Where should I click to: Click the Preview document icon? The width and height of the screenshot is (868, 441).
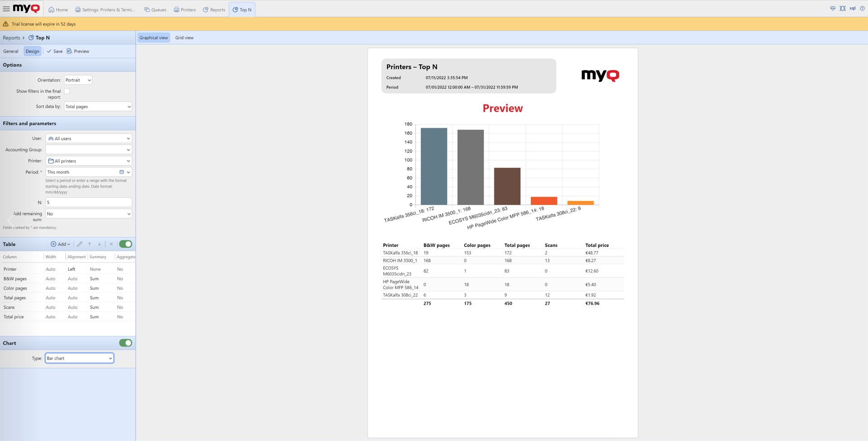pos(69,51)
